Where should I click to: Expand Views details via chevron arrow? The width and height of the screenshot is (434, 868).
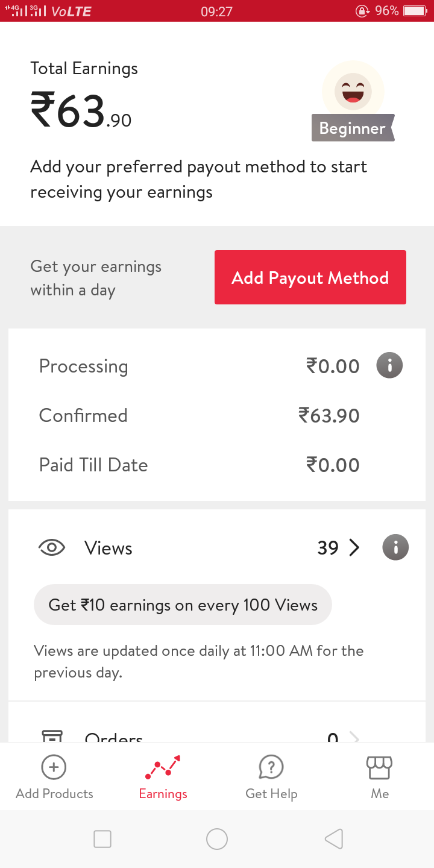tap(354, 547)
